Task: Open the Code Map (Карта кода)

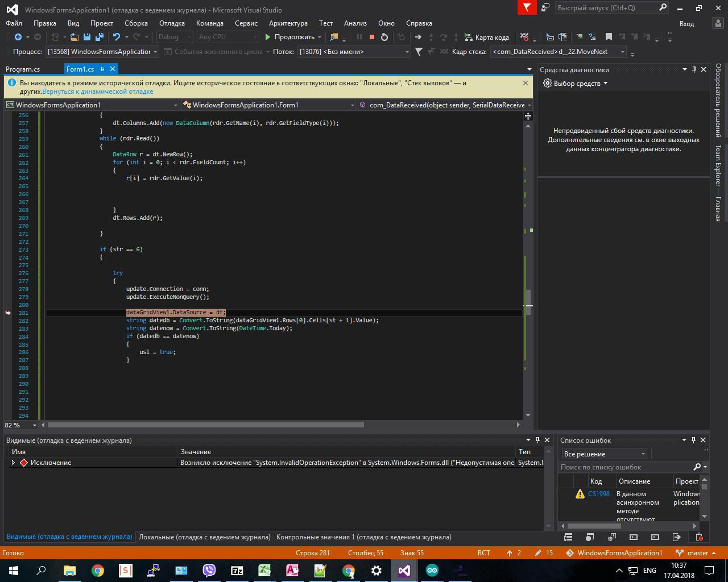Action: click(487, 37)
